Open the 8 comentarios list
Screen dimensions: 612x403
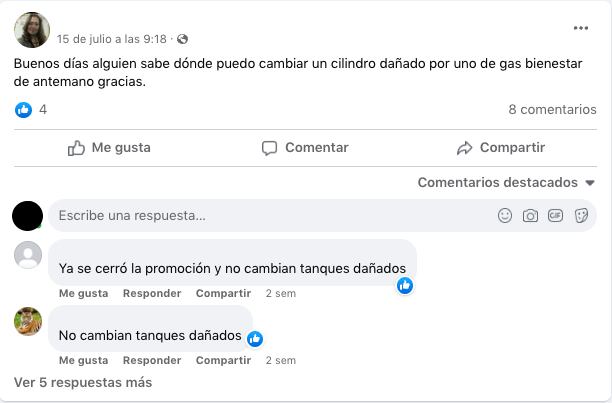pyautogui.click(x=552, y=110)
